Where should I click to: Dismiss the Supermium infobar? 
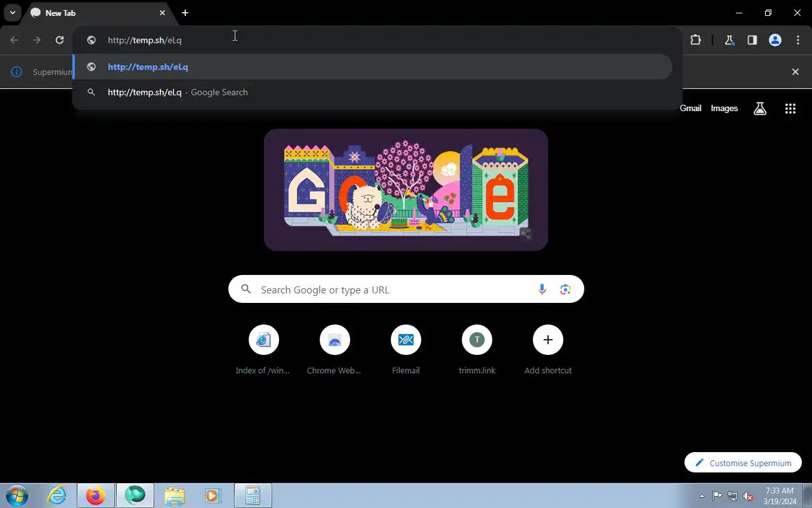pos(796,72)
